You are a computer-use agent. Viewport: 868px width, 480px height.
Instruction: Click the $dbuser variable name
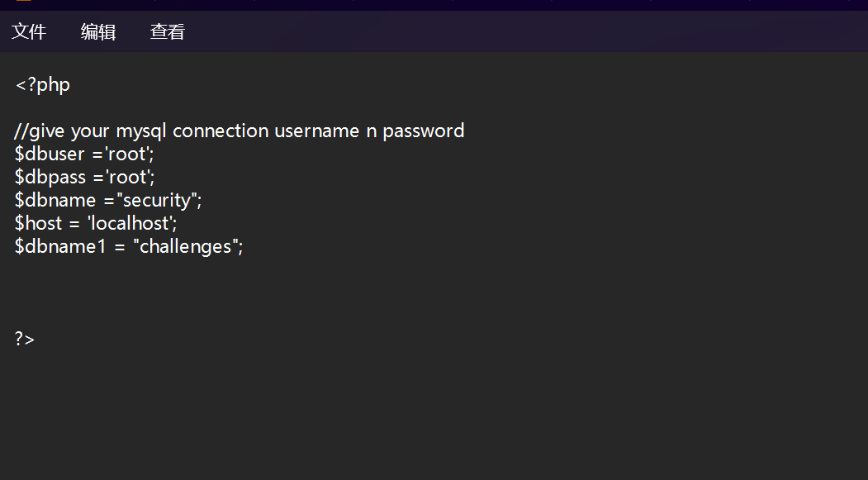pyautogui.click(x=50, y=154)
